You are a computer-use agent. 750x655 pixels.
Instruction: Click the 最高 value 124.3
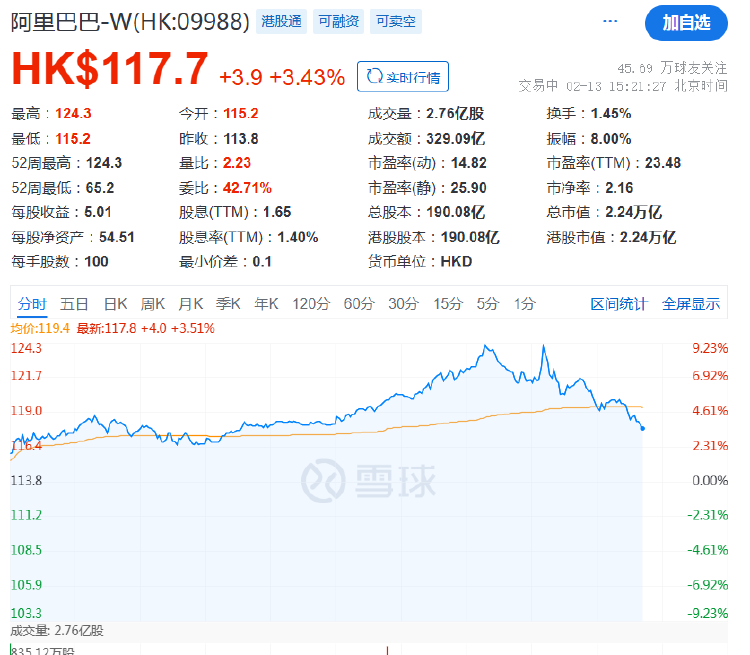[73, 113]
